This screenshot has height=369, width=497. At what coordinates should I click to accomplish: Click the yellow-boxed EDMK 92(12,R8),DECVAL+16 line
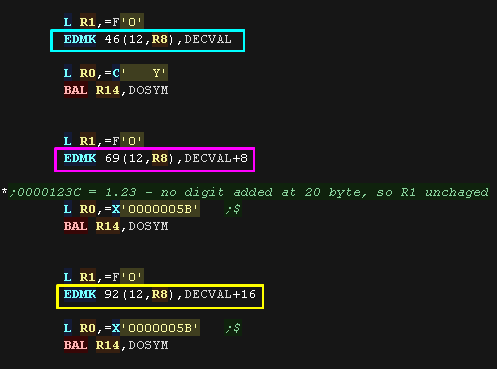point(160,295)
